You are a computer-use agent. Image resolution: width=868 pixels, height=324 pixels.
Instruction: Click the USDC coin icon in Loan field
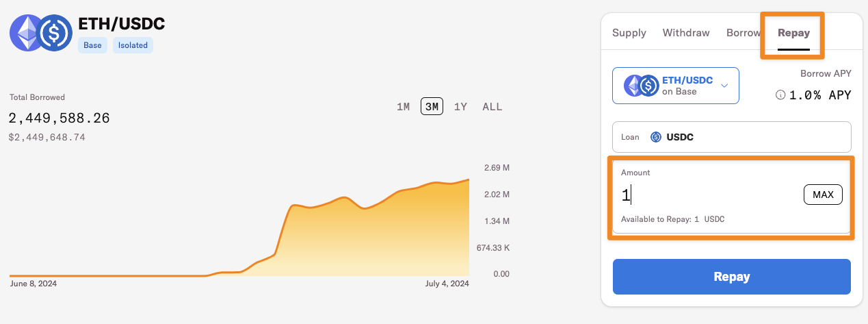(x=655, y=137)
